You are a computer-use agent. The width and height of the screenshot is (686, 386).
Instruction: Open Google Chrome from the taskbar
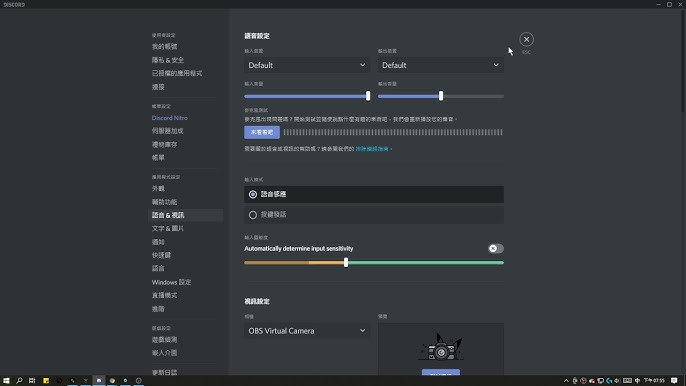click(112, 381)
